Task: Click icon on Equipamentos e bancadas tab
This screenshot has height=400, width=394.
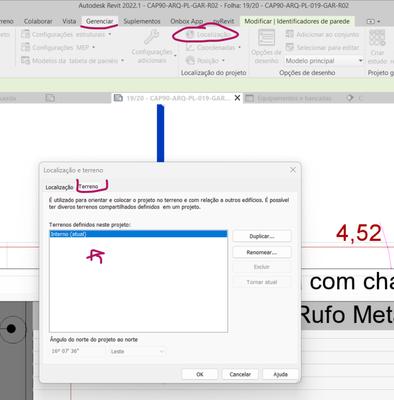Action: click(249, 98)
